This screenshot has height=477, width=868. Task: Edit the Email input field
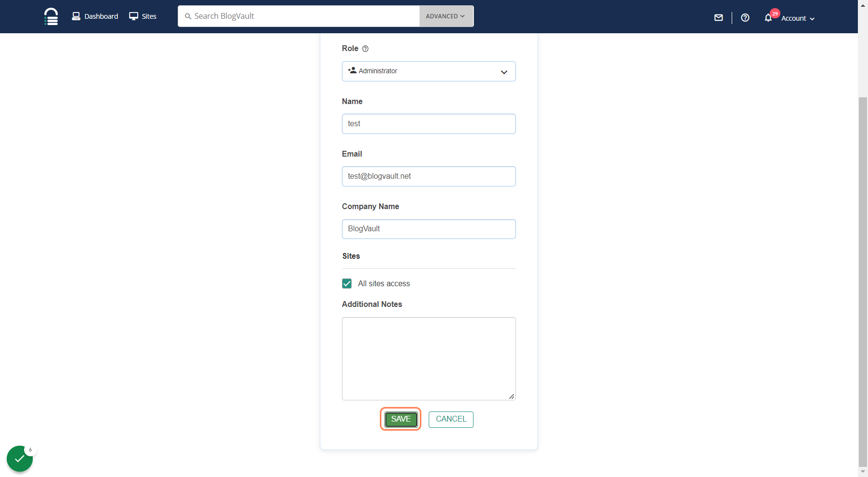point(429,176)
